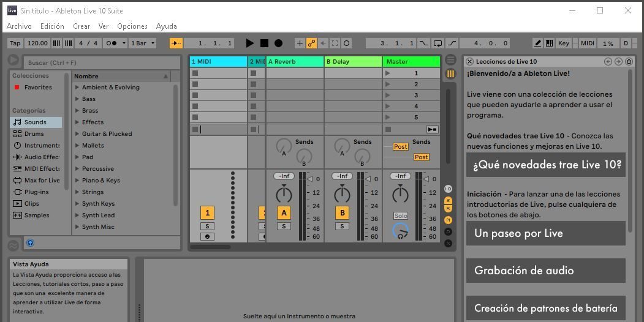644x322 pixels.
Task: Enable MIDI Arrangement Overdub plus icon
Action: tap(300, 43)
